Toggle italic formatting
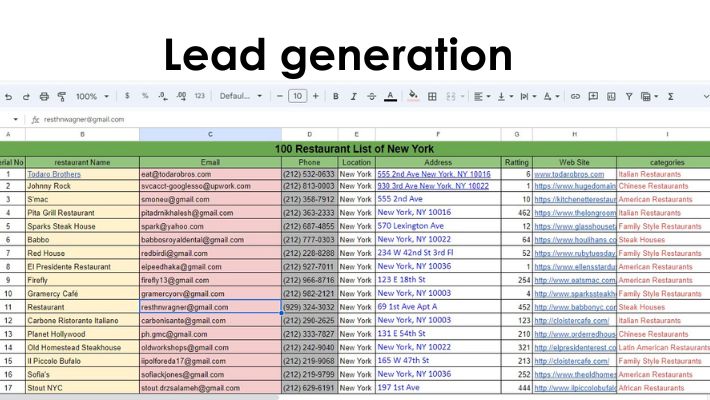 353,97
